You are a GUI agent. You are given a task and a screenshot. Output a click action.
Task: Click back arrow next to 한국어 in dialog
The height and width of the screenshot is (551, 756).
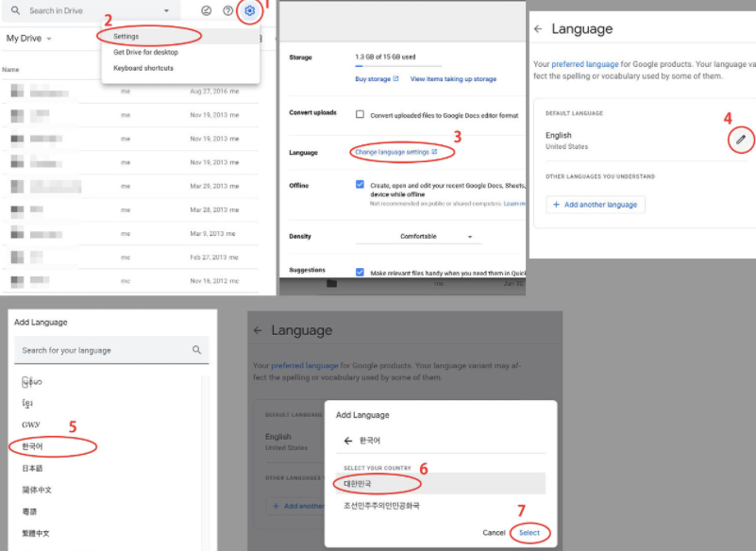pos(348,441)
